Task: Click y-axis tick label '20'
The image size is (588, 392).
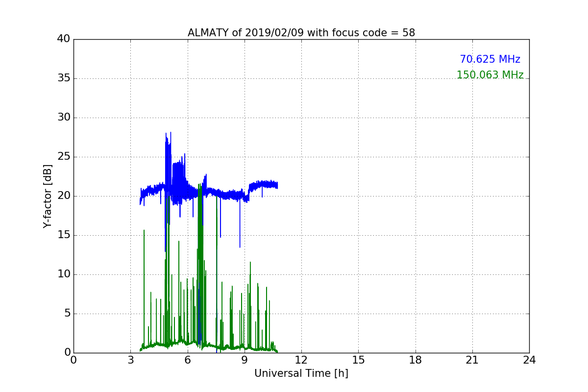Action: 64,196
